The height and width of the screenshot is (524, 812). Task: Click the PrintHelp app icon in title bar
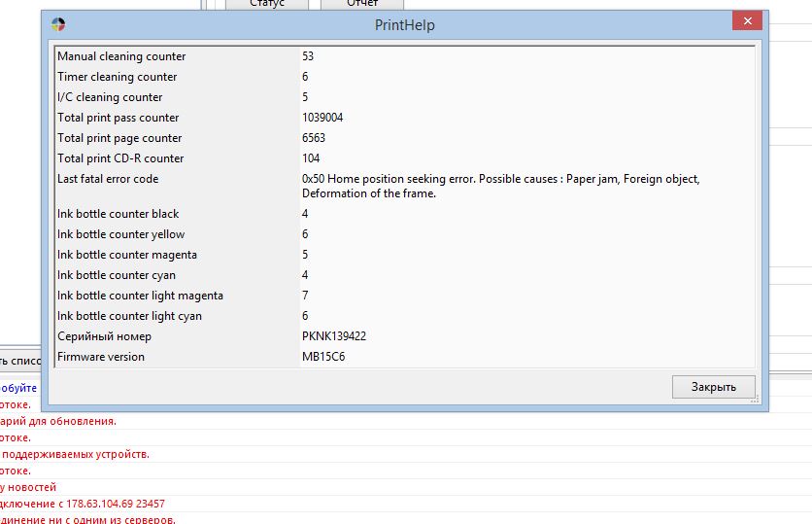click(x=58, y=24)
